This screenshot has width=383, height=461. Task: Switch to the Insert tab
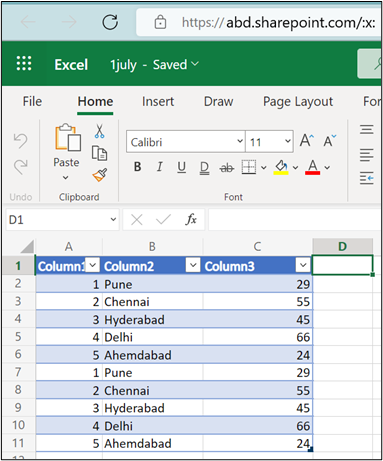(158, 101)
